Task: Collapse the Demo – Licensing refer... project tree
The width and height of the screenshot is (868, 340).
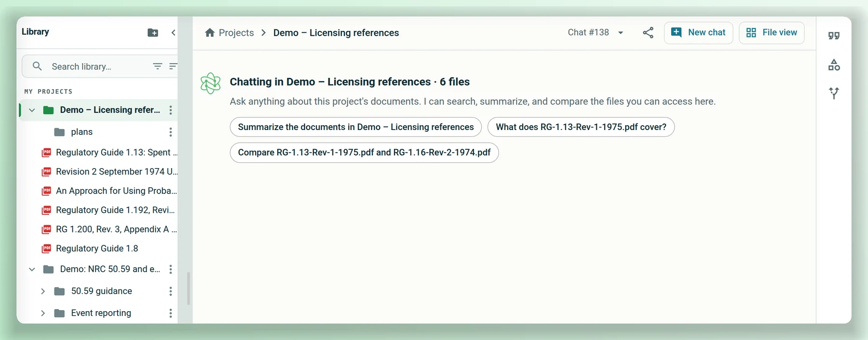Action: click(32, 110)
